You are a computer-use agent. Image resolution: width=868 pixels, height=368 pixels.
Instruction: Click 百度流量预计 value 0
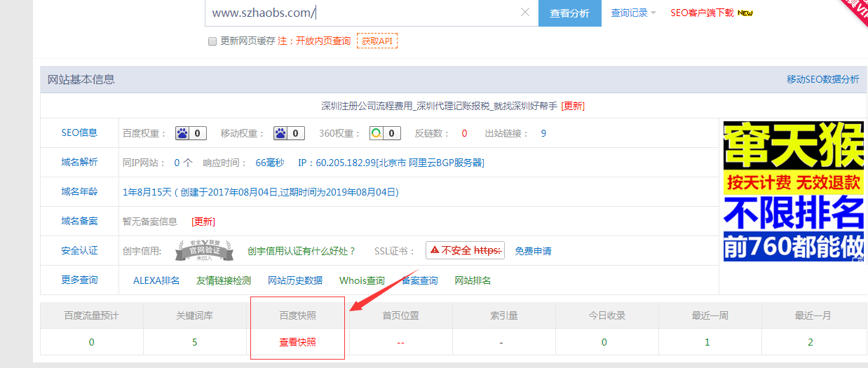click(92, 342)
